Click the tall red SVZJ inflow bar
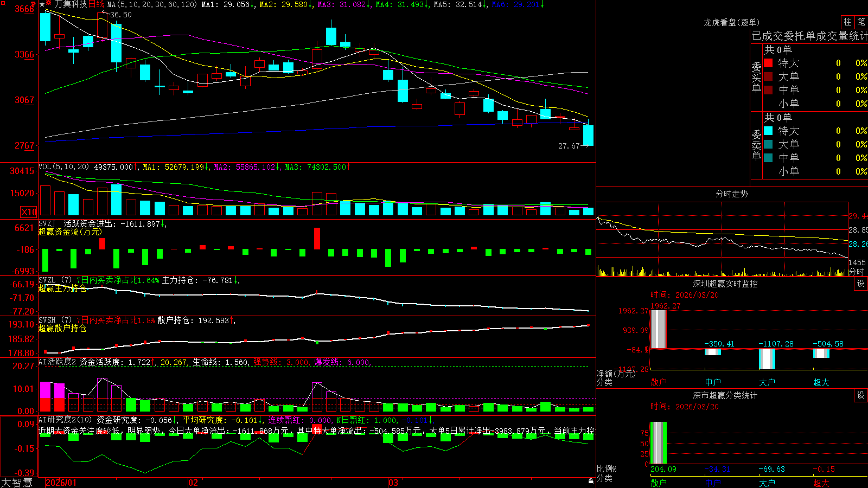The width and height of the screenshot is (868, 488). (x=317, y=239)
